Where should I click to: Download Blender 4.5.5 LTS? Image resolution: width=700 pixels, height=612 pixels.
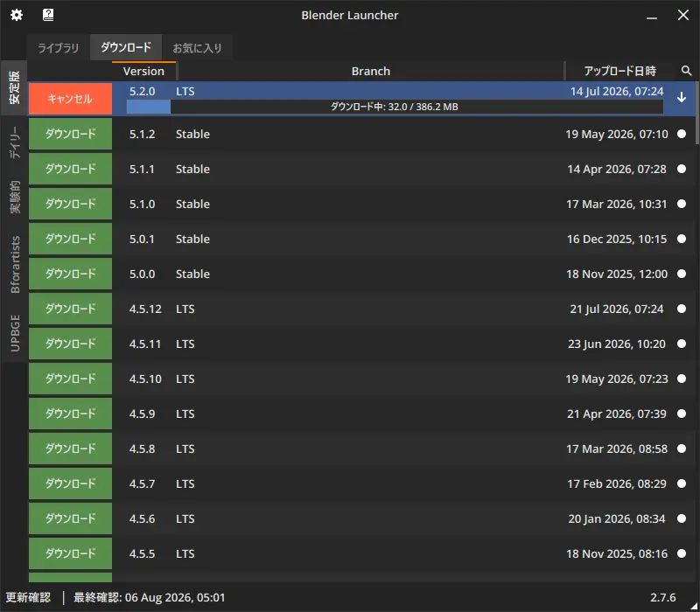point(71,553)
